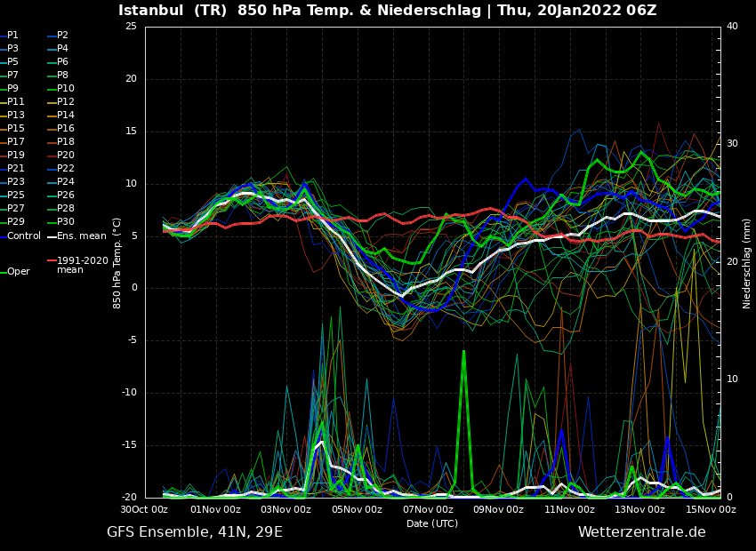Select legend item P12
The image size is (756, 551).
61,101
